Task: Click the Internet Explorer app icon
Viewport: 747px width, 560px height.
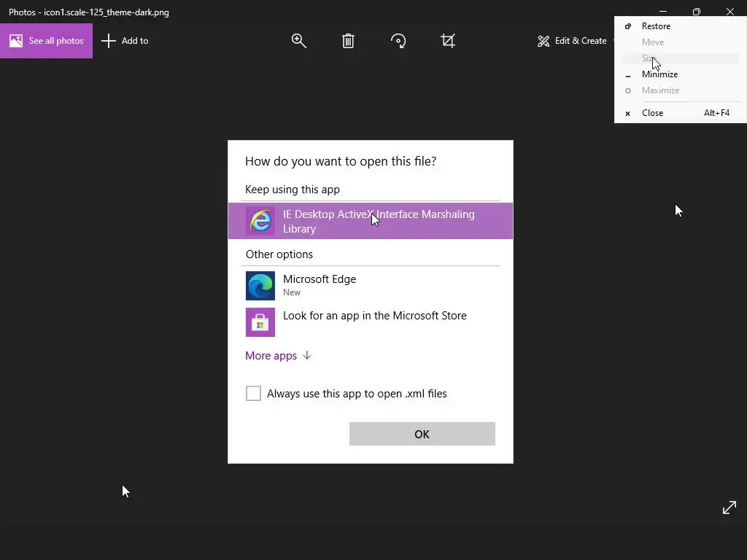Action: [260, 221]
